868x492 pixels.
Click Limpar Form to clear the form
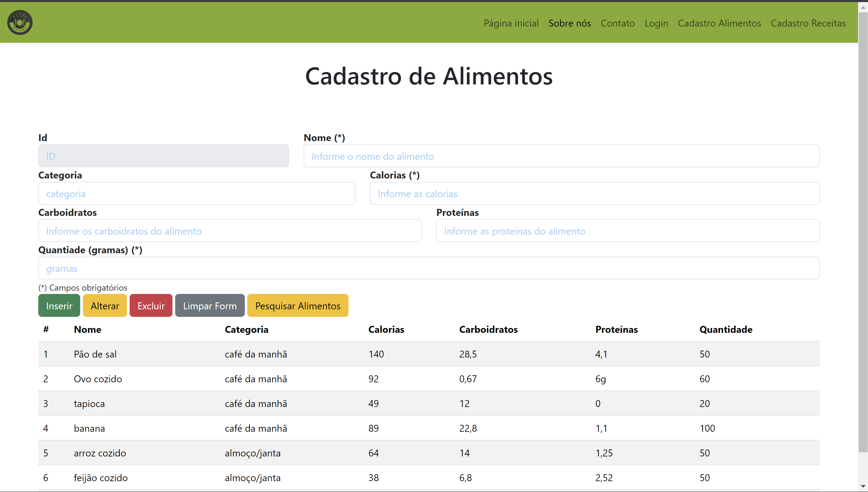tap(210, 305)
